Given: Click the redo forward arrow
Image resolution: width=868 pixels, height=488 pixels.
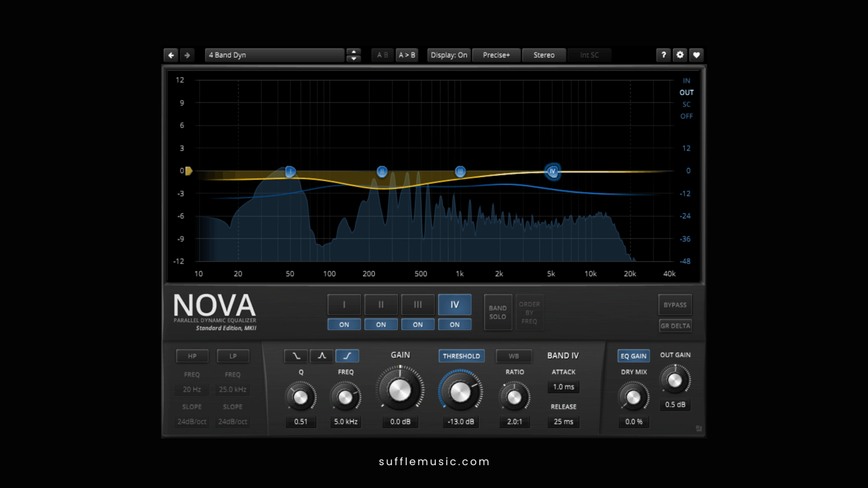Looking at the screenshot, I should [x=187, y=55].
